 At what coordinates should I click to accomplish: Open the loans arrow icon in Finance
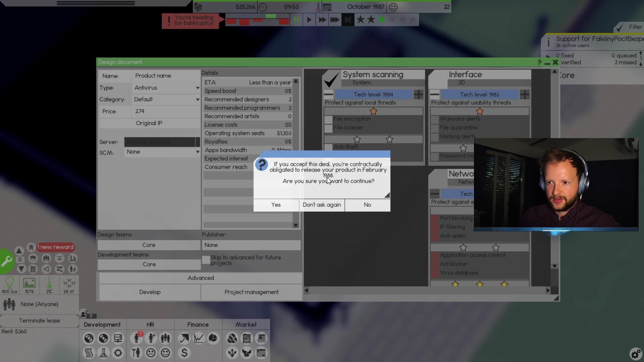(x=184, y=338)
